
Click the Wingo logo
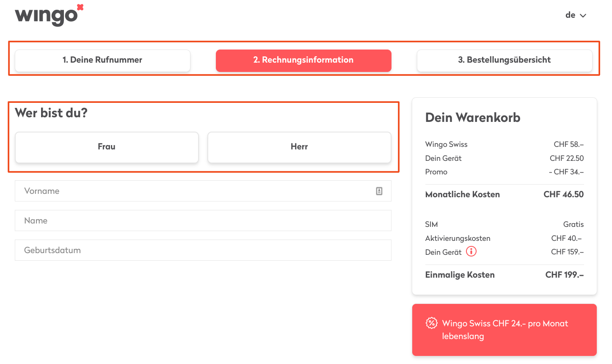48,15
